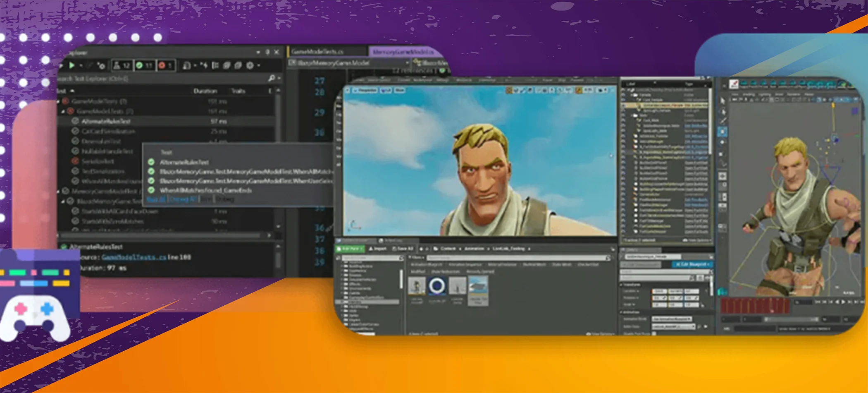
Task: Click Save All in the Content Browser
Action: tap(403, 249)
